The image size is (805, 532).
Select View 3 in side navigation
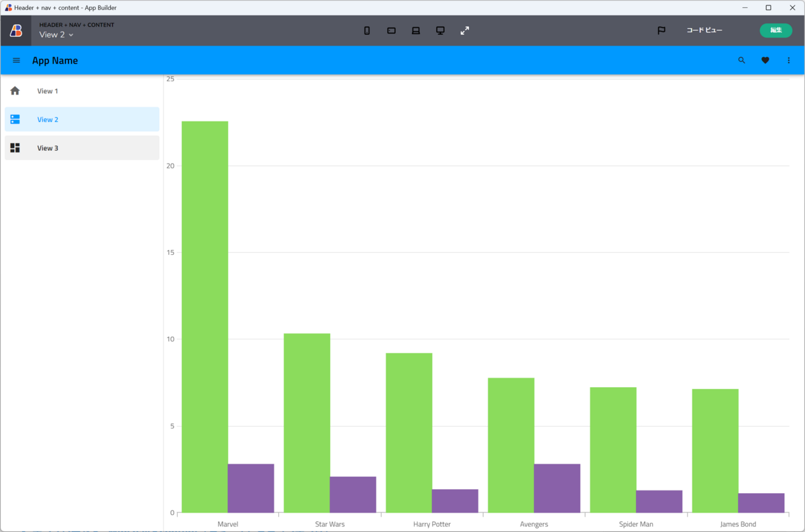coord(82,148)
